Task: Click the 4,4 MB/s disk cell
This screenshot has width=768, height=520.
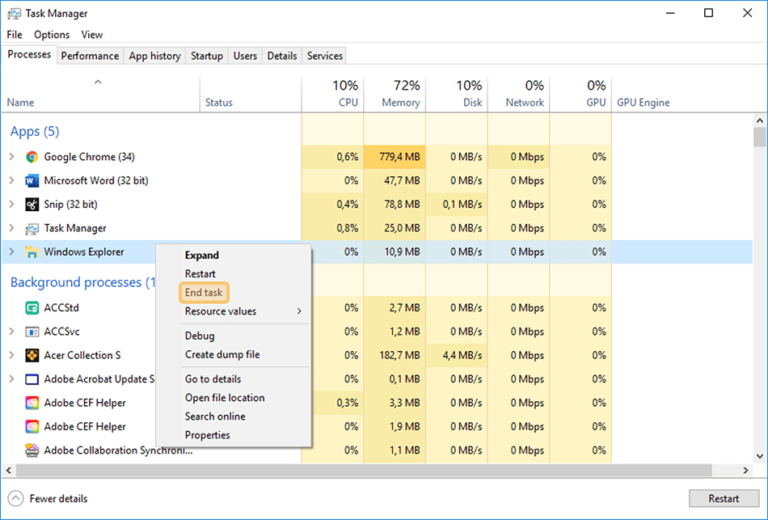Action: tap(456, 355)
